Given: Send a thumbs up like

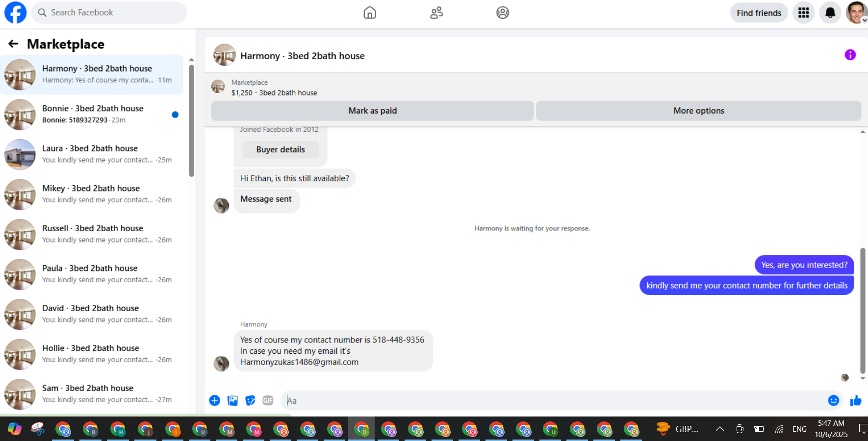Looking at the screenshot, I should point(856,400).
